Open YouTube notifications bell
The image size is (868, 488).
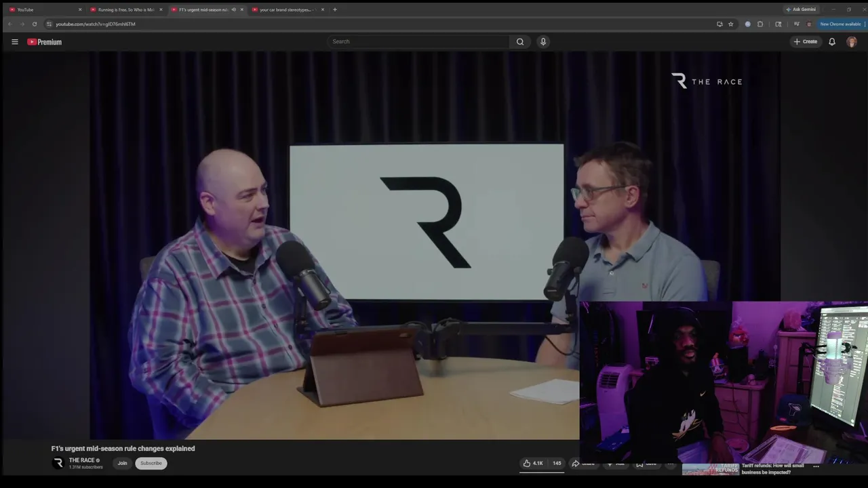832,41
